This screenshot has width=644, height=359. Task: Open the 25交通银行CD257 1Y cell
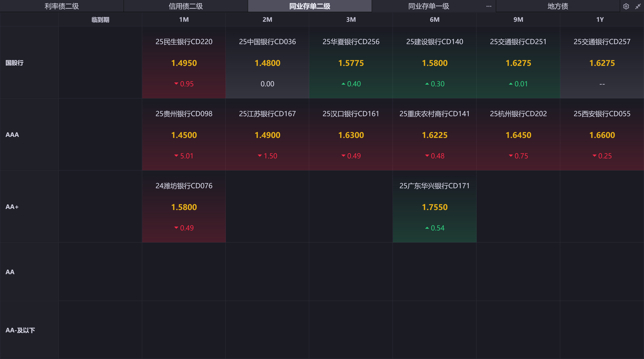(x=602, y=62)
